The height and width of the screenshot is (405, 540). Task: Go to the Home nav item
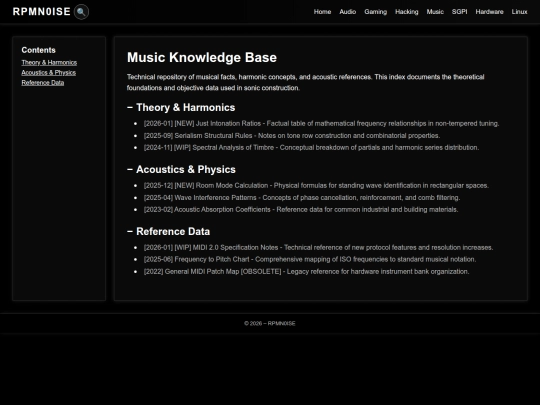point(322,12)
